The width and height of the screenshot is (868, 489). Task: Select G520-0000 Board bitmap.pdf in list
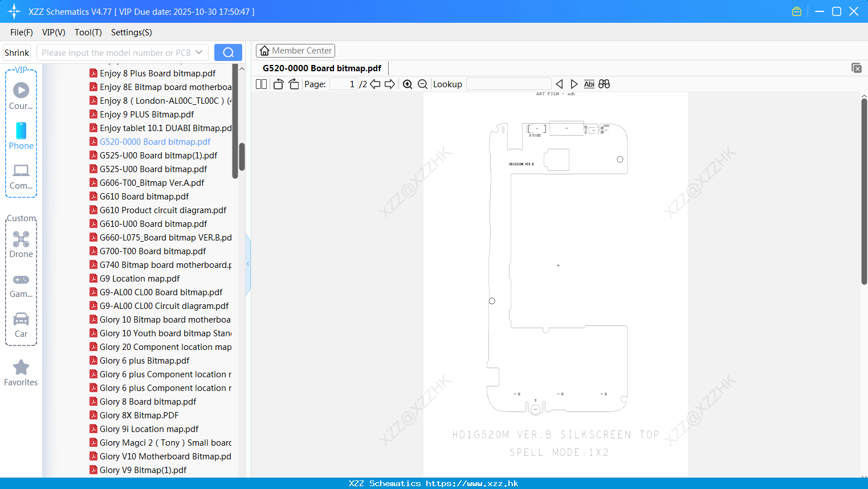point(155,142)
